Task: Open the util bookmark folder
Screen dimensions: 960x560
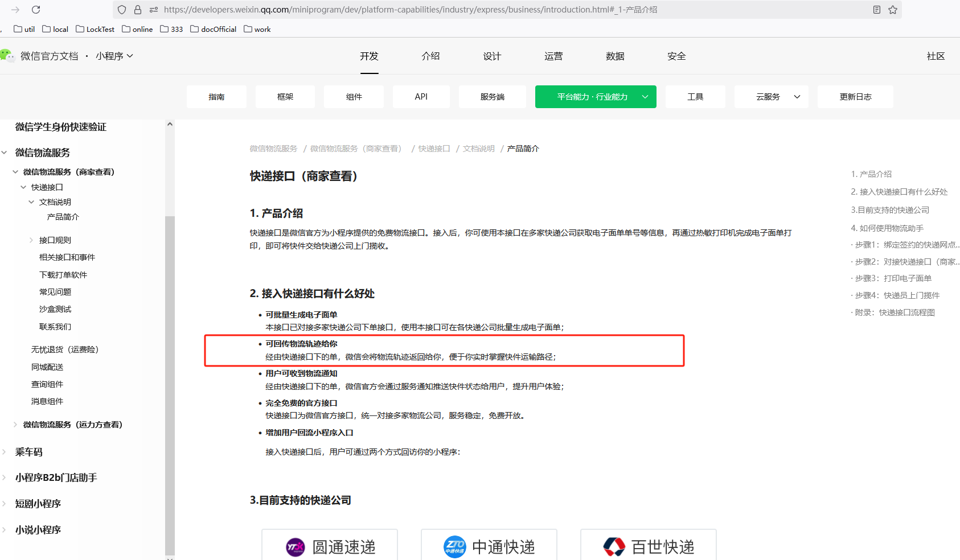Action: (x=24, y=29)
